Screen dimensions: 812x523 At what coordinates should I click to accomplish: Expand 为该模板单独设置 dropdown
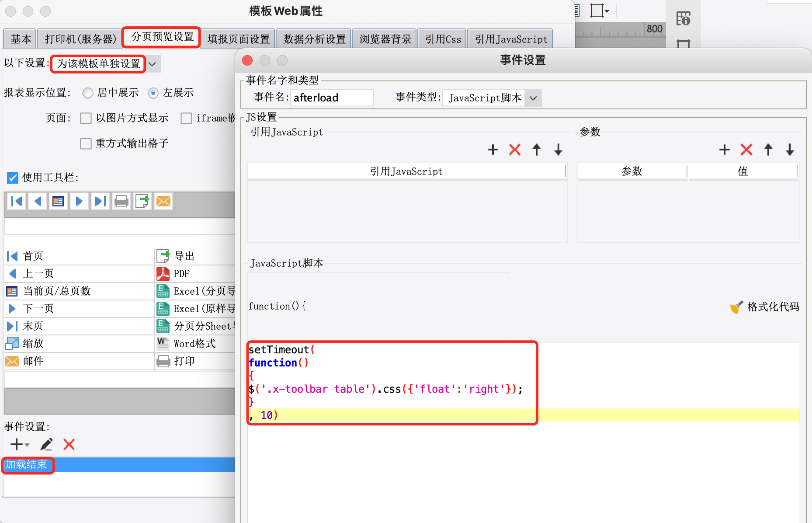point(152,64)
